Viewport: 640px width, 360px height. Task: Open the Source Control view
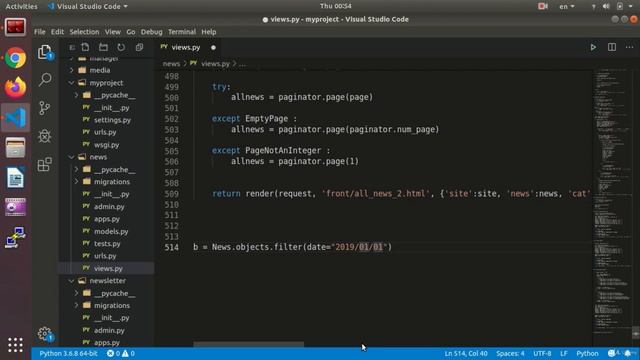pyautogui.click(x=44, y=108)
